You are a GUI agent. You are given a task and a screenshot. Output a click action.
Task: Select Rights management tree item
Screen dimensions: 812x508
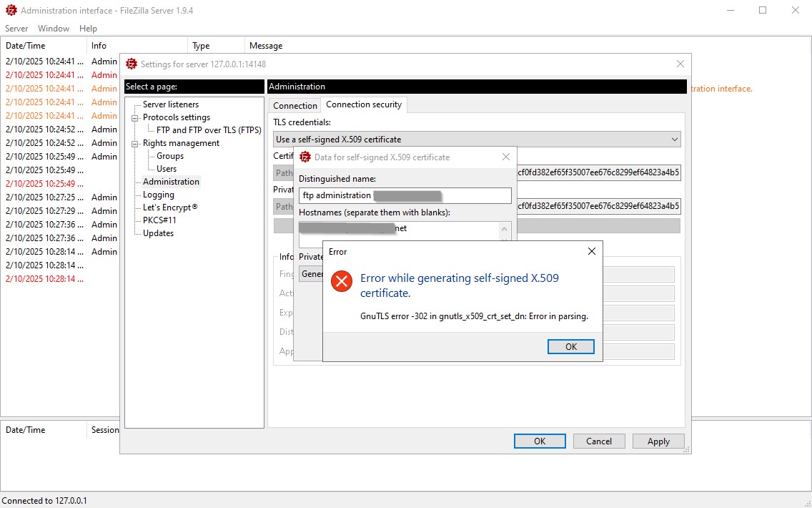pos(181,144)
